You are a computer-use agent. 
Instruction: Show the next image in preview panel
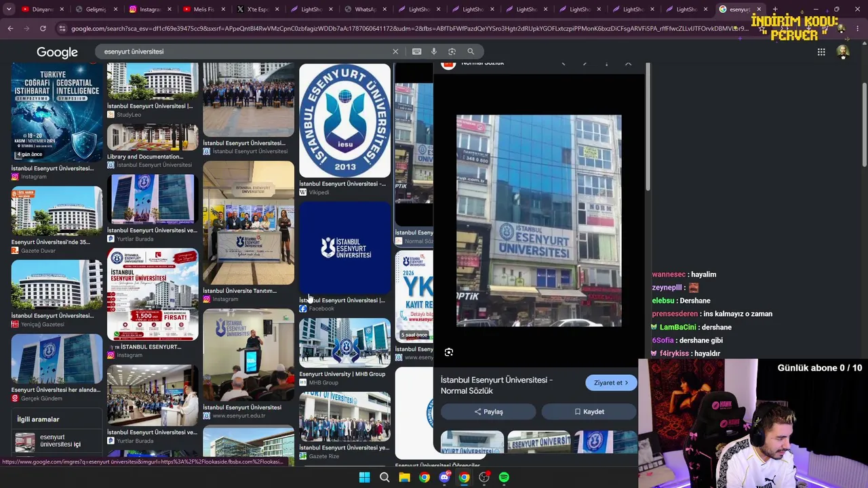(585, 64)
